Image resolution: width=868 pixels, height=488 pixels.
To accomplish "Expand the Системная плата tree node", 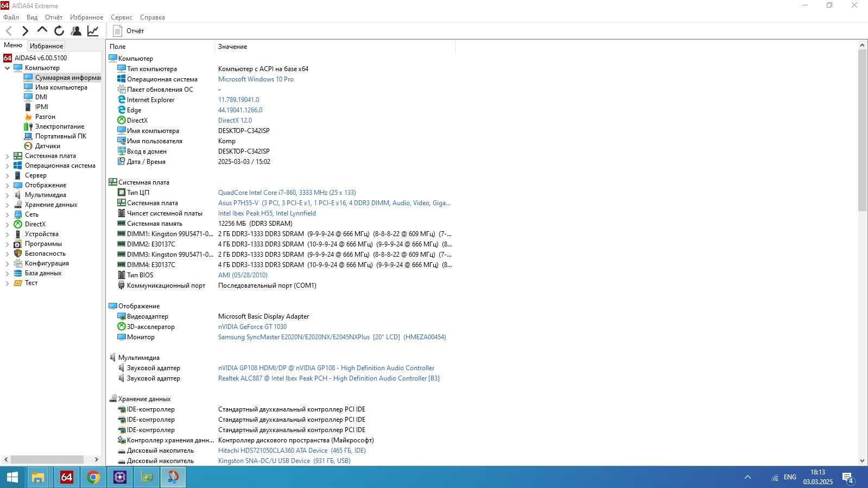I will (x=7, y=156).
